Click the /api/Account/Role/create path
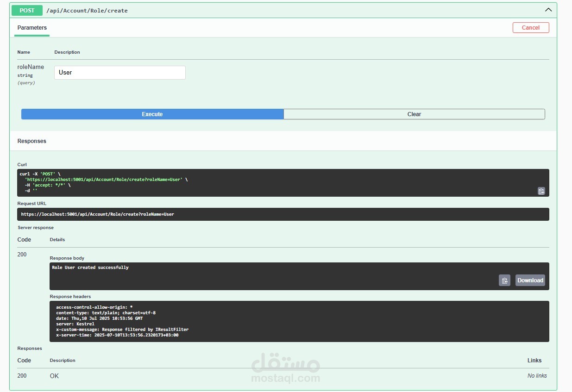572x392 pixels. click(x=87, y=11)
